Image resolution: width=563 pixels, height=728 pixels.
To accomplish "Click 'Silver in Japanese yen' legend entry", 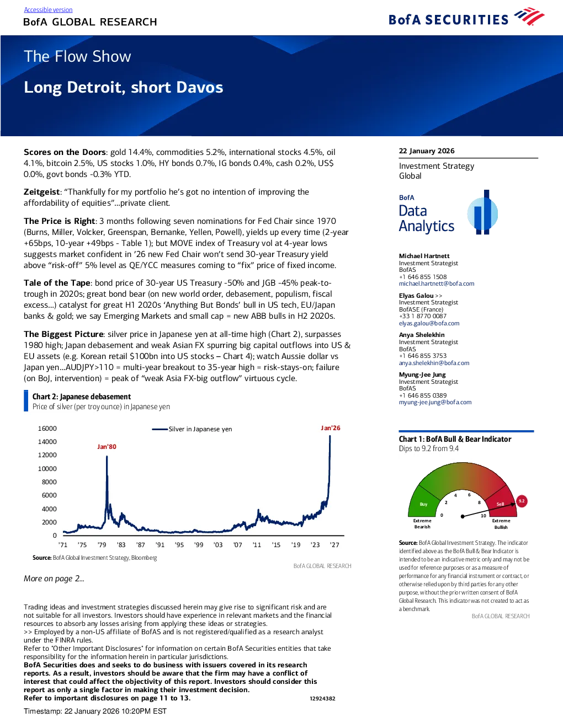I will pos(192,429).
